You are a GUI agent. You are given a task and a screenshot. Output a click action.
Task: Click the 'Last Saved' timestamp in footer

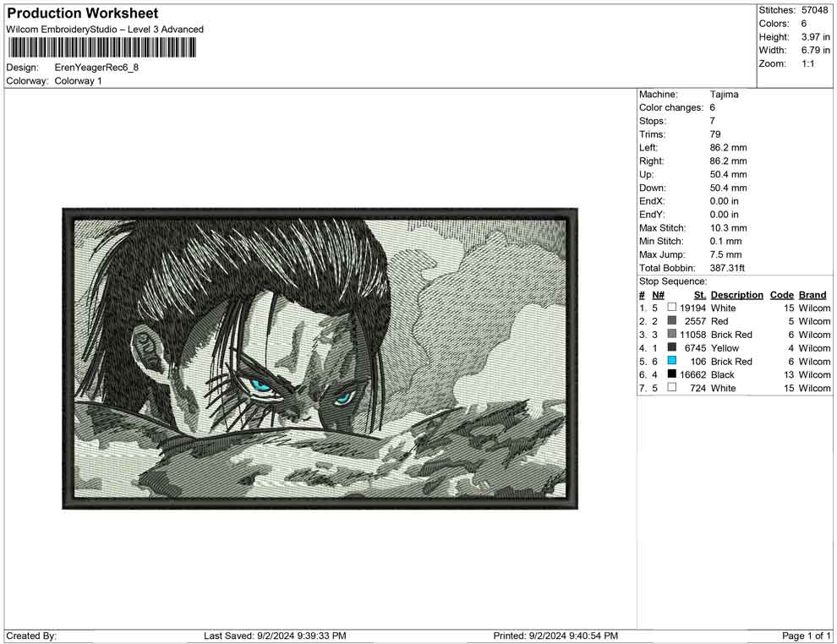click(x=275, y=636)
